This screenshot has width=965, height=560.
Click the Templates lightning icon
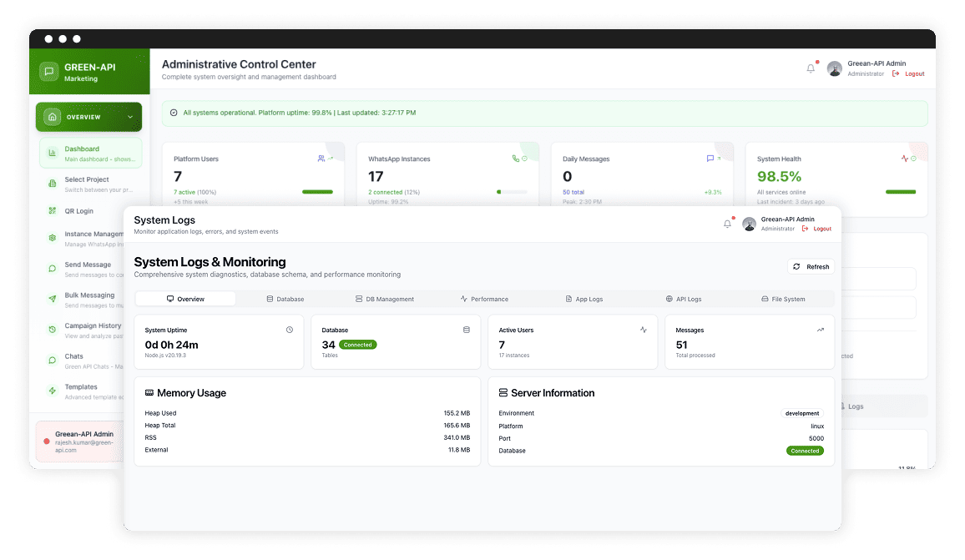tap(52, 388)
